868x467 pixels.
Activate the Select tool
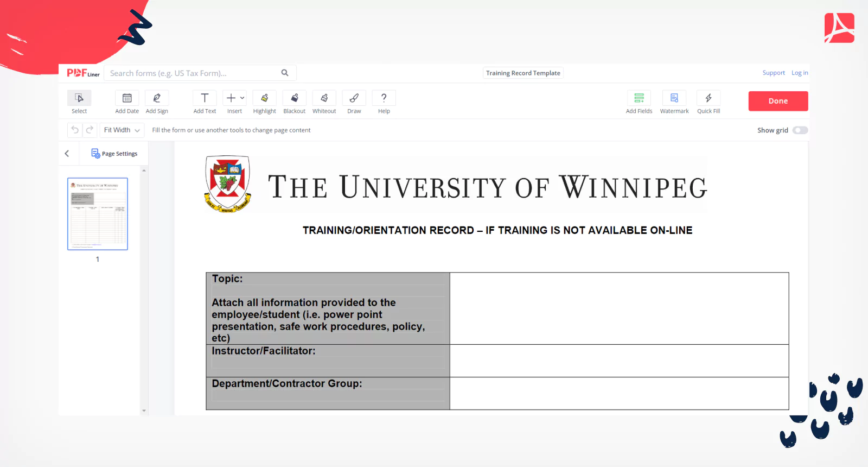pos(79,102)
